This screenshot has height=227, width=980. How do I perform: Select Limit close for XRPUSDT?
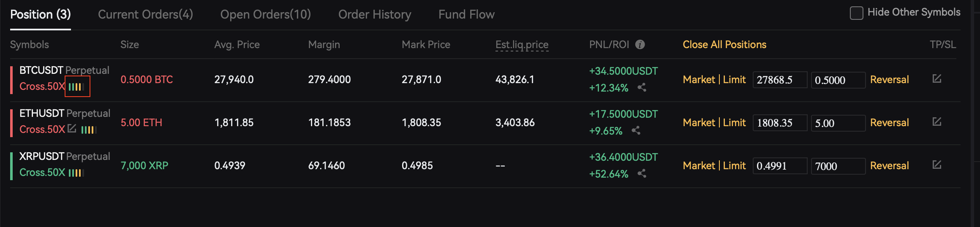click(734, 165)
